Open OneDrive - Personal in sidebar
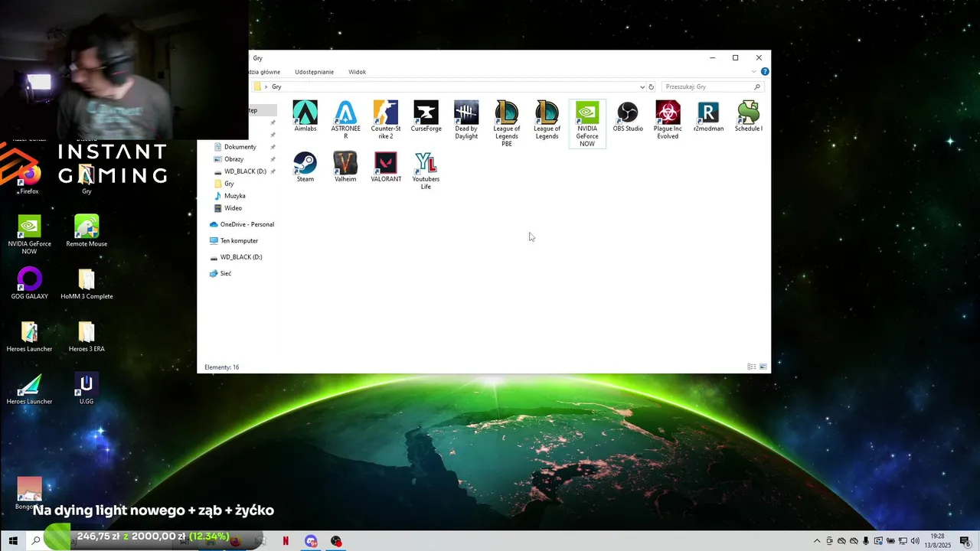The image size is (980, 551). (x=242, y=224)
